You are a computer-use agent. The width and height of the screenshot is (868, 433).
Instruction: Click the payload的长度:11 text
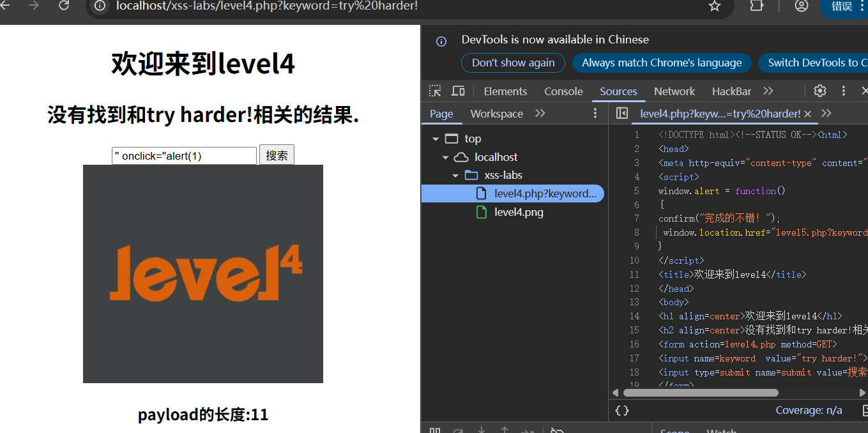point(203,414)
